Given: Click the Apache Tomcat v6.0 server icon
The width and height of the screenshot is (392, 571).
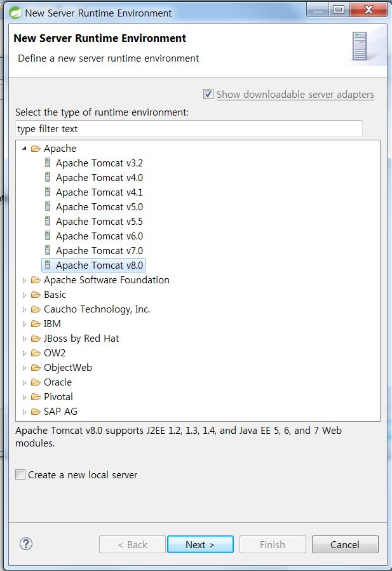Looking at the screenshot, I should pos(48,235).
